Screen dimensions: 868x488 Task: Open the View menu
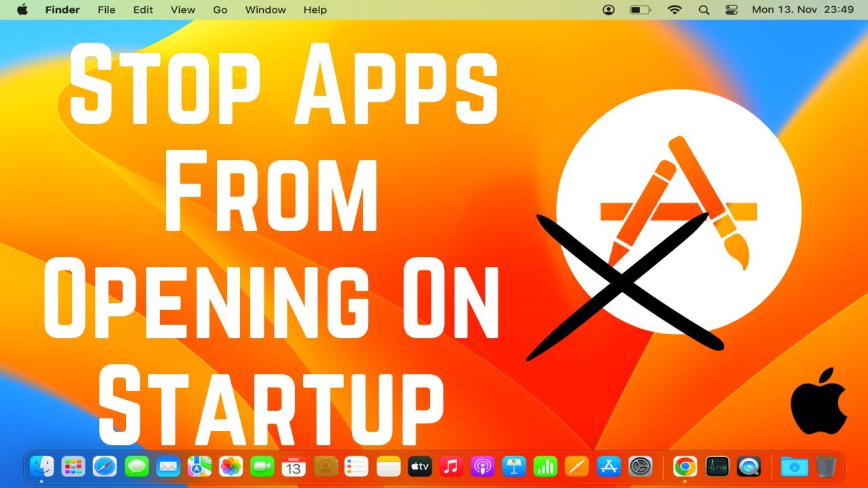183,9
